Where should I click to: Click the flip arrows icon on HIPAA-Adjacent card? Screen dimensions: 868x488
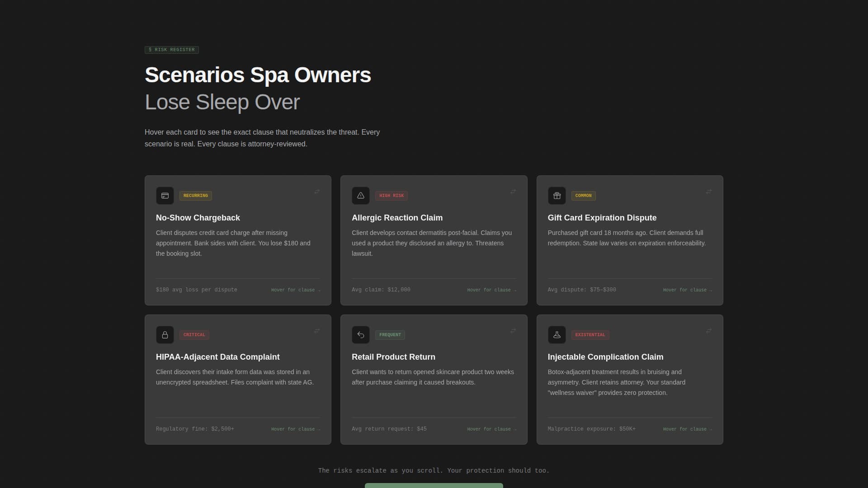[317, 331]
